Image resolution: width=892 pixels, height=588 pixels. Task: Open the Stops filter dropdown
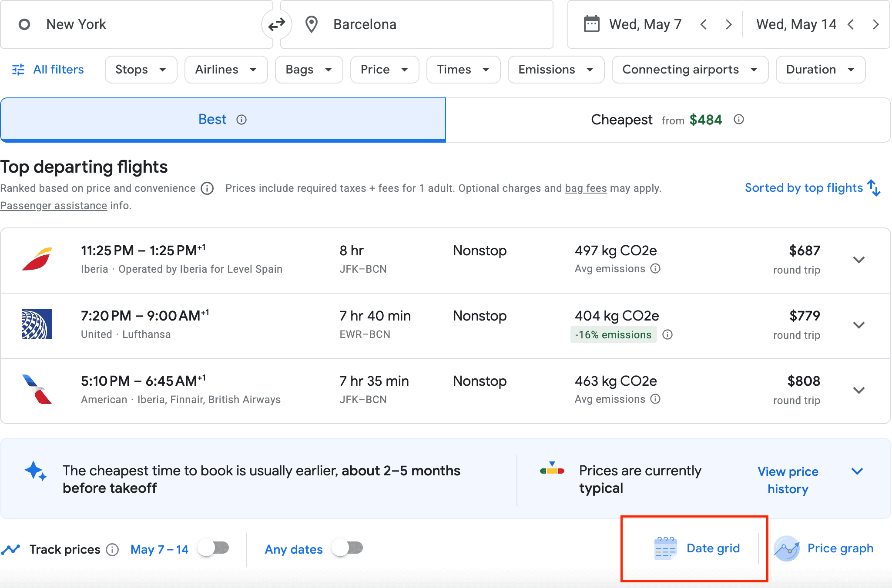pyautogui.click(x=141, y=70)
